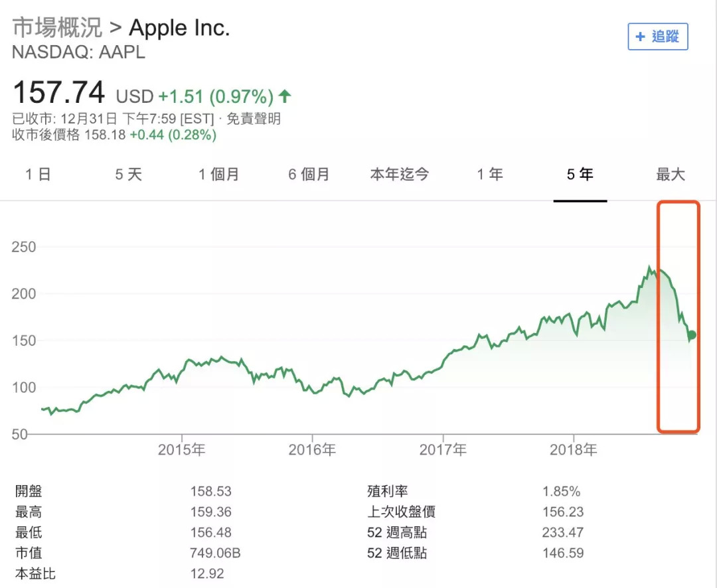
Task: Click the green endpoint dot on chart
Action: pos(692,335)
